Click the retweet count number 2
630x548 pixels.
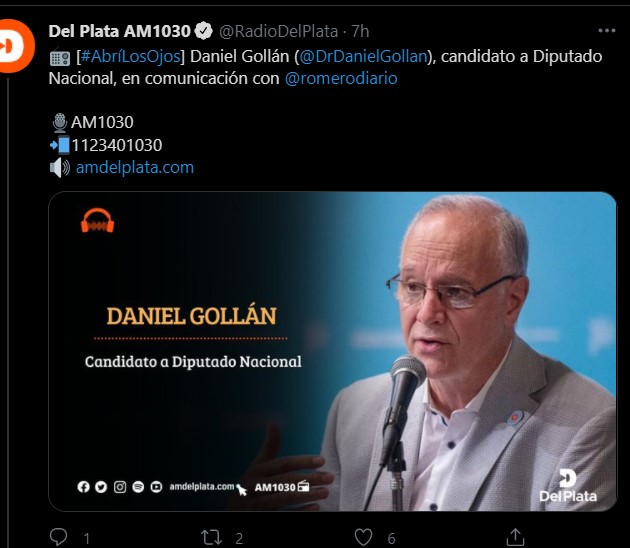pos(239,538)
